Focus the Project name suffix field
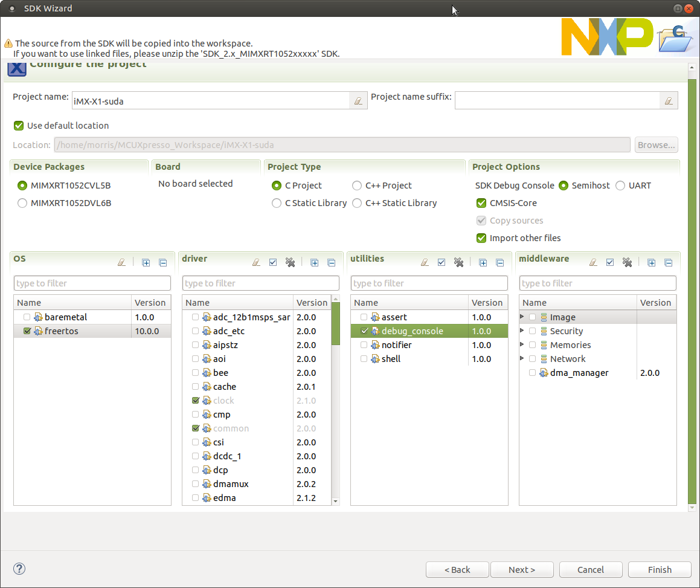This screenshot has width=700, height=588. point(557,101)
